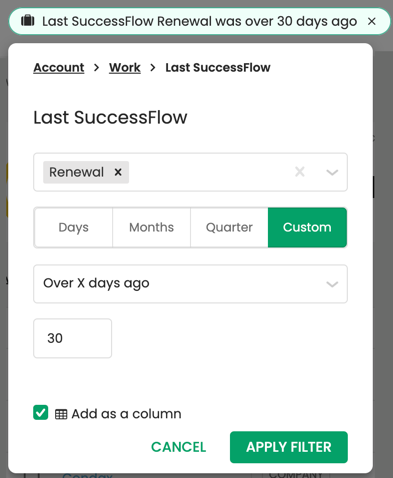Viewport: 393px width, 478px height.
Task: Switch to the Months tab
Action: tap(151, 227)
